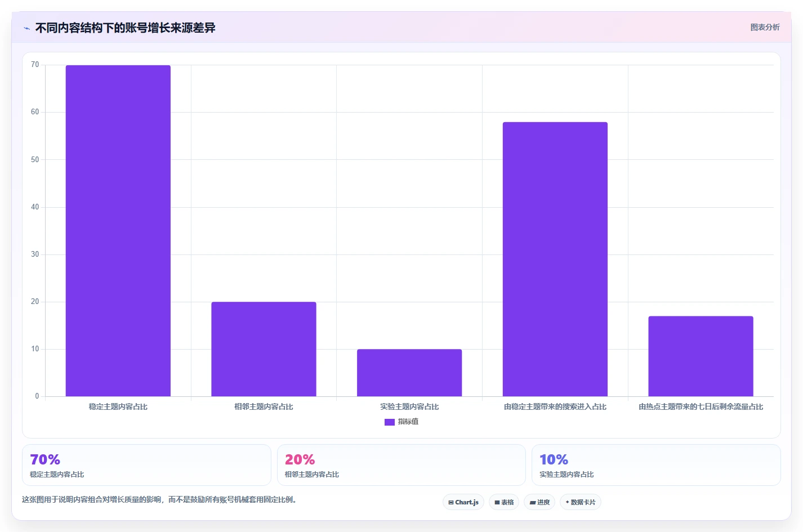This screenshot has height=532, width=803.
Task: Click the x-axis label 实验主题内容占比
Action: 409,406
